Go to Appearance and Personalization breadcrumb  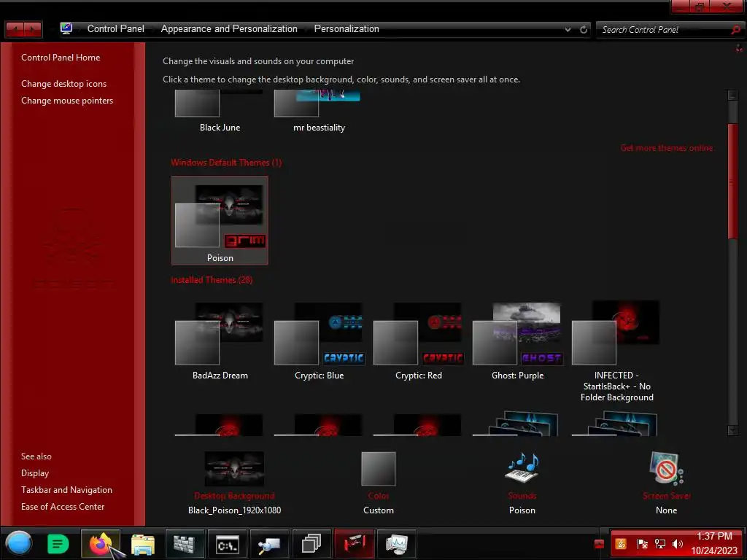coord(229,28)
